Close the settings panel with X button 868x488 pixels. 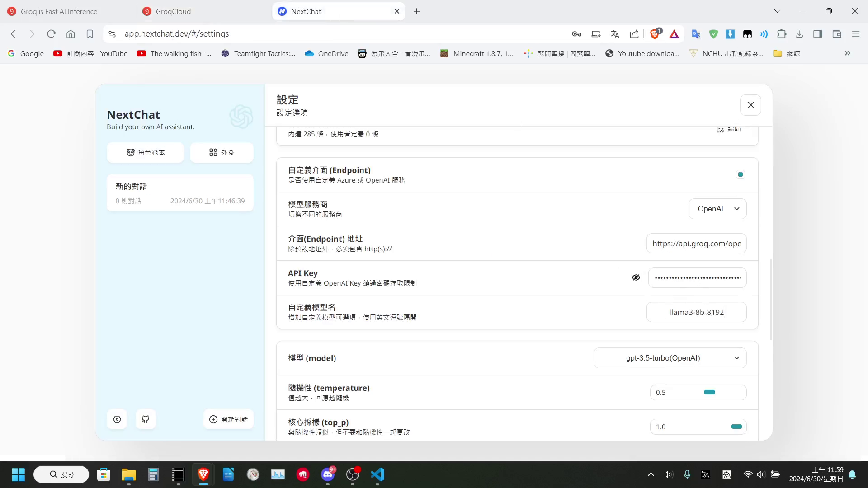[x=751, y=105]
